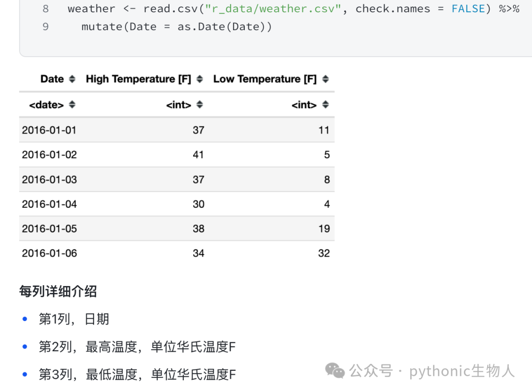Sort by High Temperature [F] arrows

pyautogui.click(x=199, y=79)
